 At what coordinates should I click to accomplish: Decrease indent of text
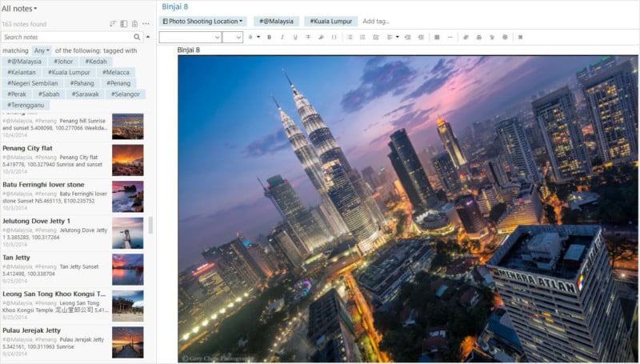(x=407, y=37)
